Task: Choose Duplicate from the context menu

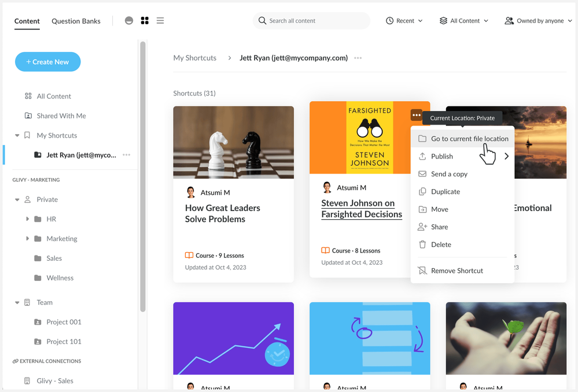Action: tap(463, 191)
